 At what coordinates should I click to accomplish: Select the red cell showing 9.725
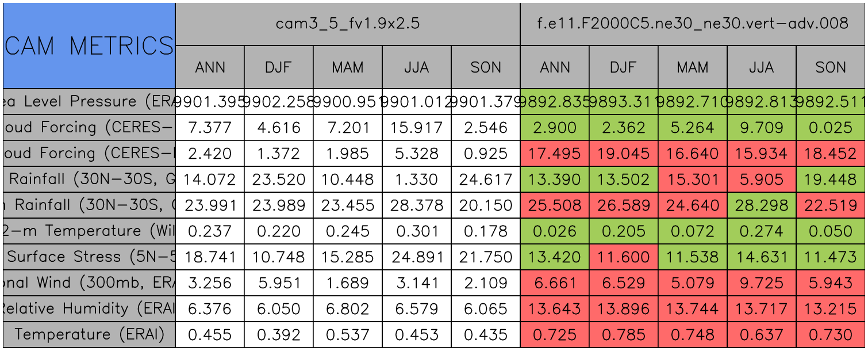[762, 283]
